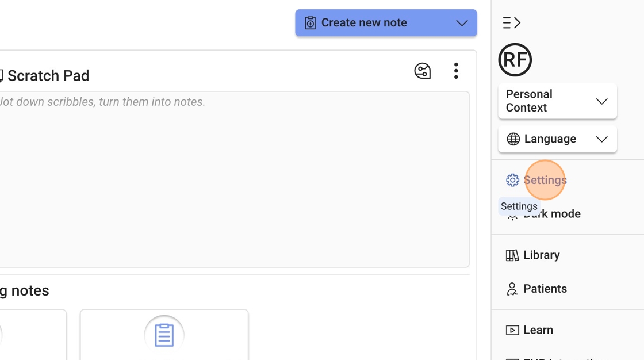This screenshot has width=644, height=360.
Task: Click the Create new note clipboard icon
Action: (310, 23)
